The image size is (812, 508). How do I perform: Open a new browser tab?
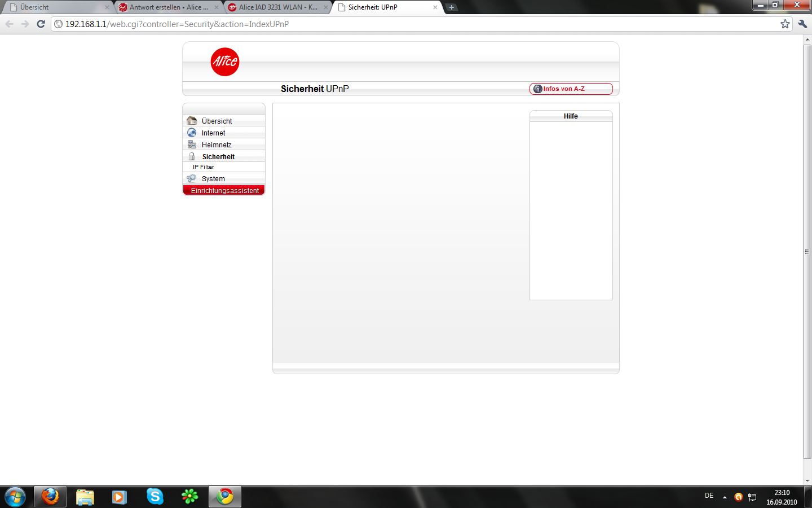pos(452,7)
